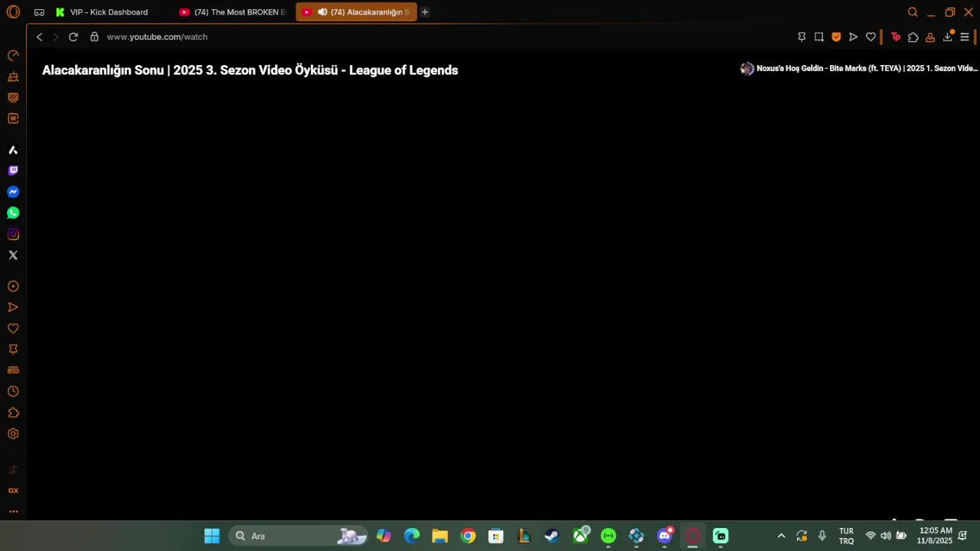This screenshot has width=980, height=551.
Task: Open Settings gear in the sidebar
Action: (13, 433)
